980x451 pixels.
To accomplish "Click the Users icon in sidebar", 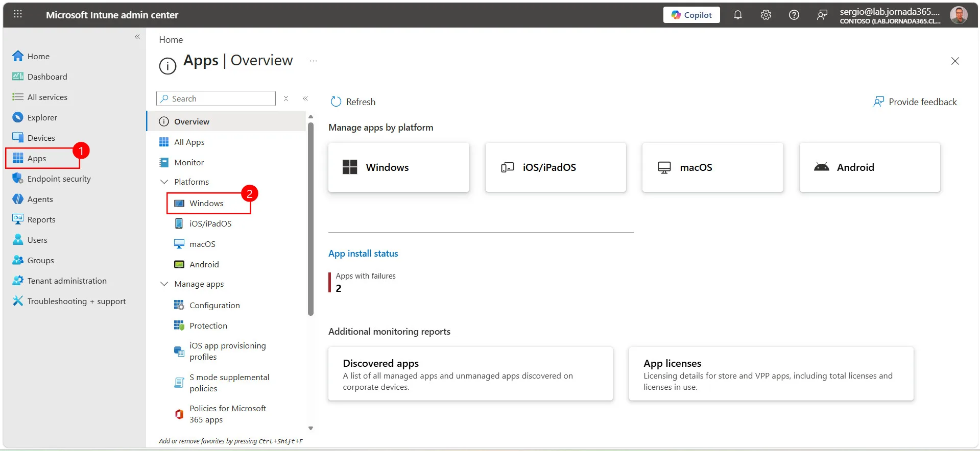I will [x=18, y=240].
